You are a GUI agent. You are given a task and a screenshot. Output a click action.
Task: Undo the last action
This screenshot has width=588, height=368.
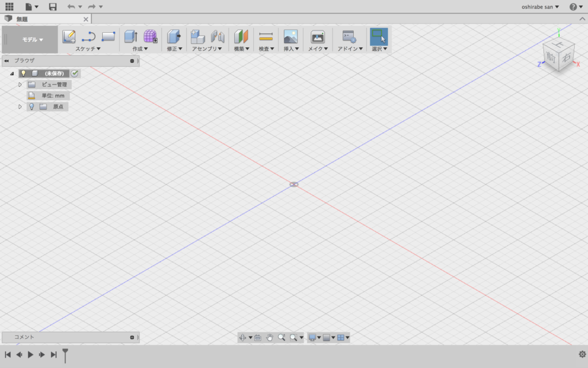pyautogui.click(x=71, y=6)
